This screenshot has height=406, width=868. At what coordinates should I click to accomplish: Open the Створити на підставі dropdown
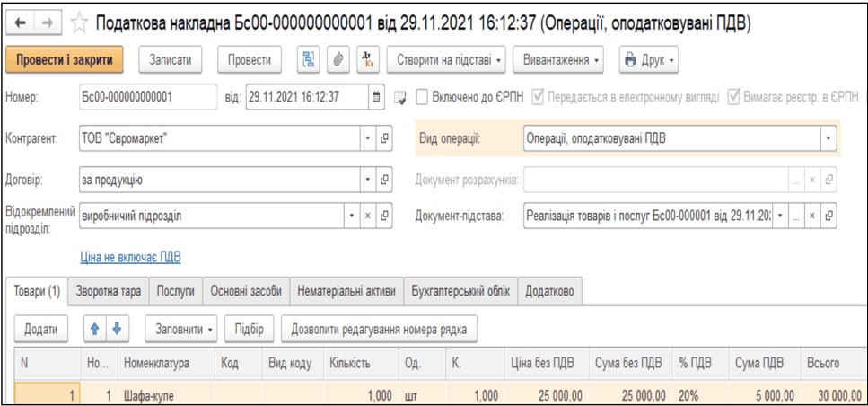448,60
